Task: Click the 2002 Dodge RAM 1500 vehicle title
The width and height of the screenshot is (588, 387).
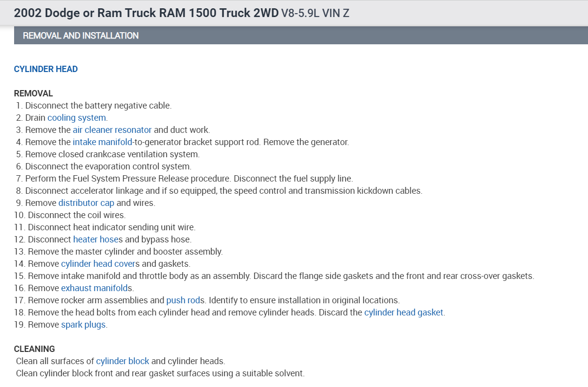Action: pos(146,13)
